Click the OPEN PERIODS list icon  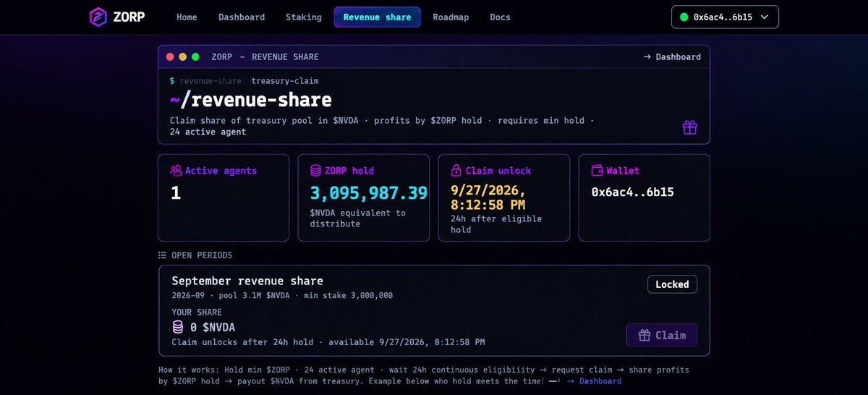coord(163,255)
